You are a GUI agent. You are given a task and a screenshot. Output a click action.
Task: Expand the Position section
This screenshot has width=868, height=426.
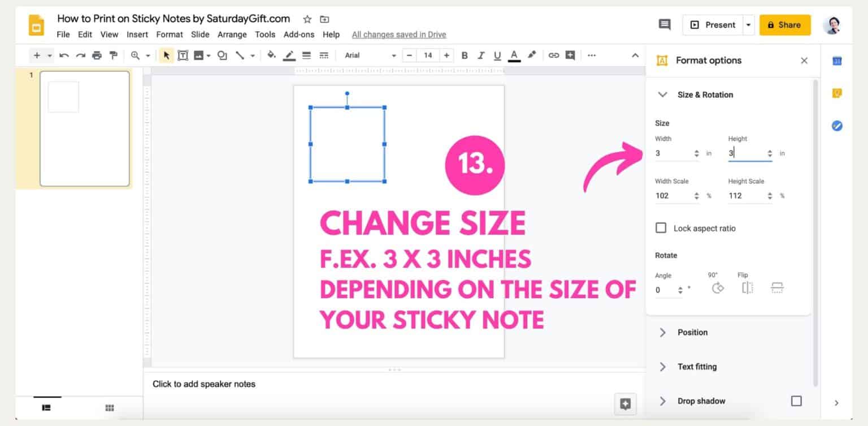pos(662,333)
